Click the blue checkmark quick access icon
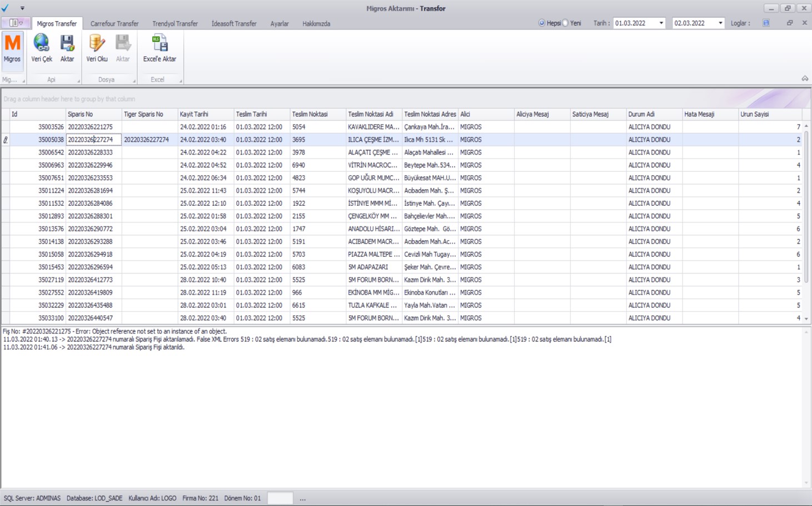Viewport: 812px width, 506px height. tap(6, 8)
